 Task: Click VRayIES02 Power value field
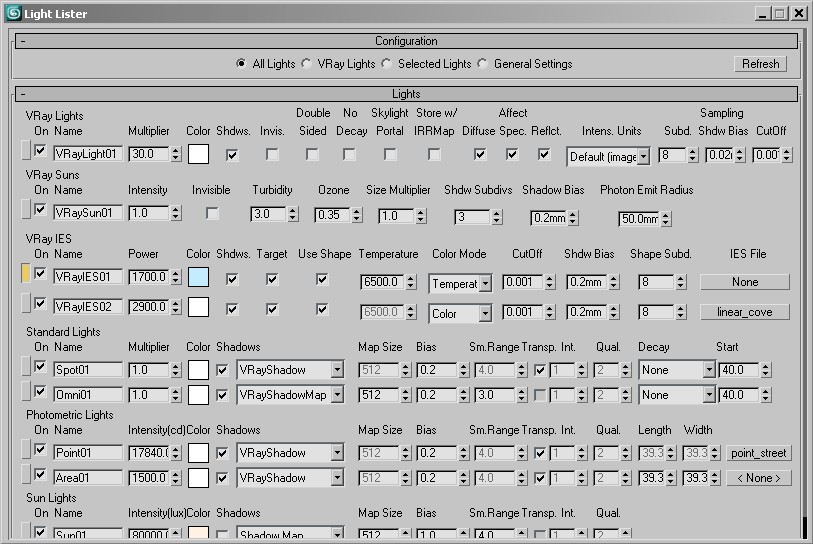point(149,307)
